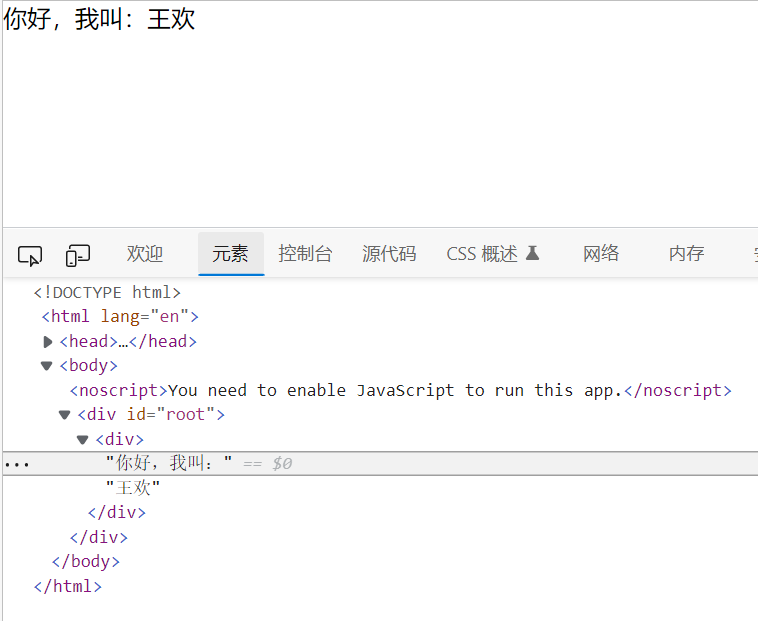Image resolution: width=758 pixels, height=621 pixels.
Task: Select the </div> tag closing the root div
Action: point(99,537)
